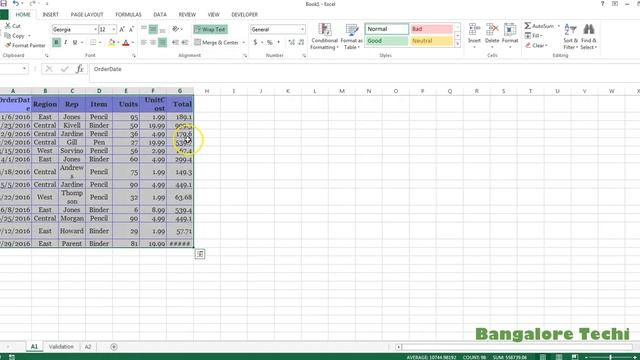Select the Good cell style swatch
Image resolution: width=640 pixels, height=360 pixels.
click(387, 41)
